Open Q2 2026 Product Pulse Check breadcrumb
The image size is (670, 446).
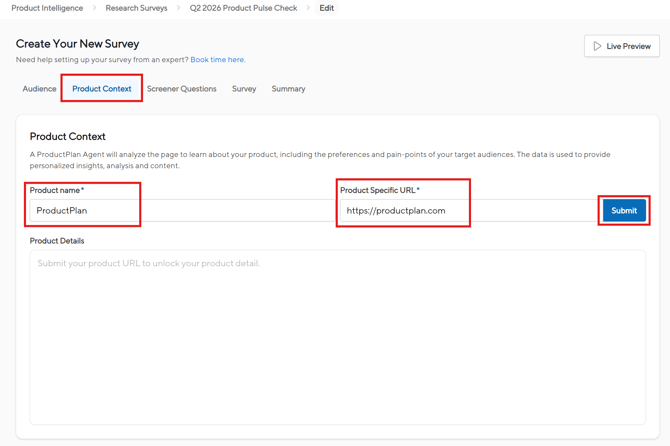pos(243,8)
